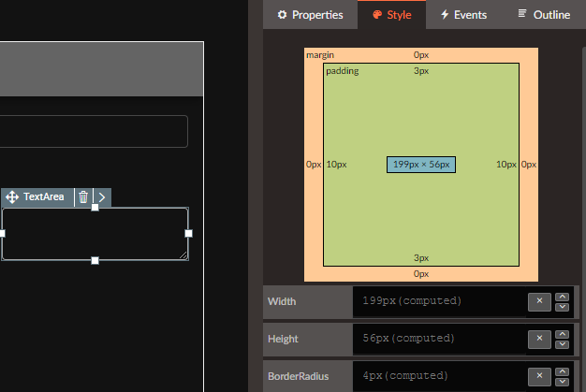
Task: Decrease Height using the down arrow
Action: click(x=562, y=344)
